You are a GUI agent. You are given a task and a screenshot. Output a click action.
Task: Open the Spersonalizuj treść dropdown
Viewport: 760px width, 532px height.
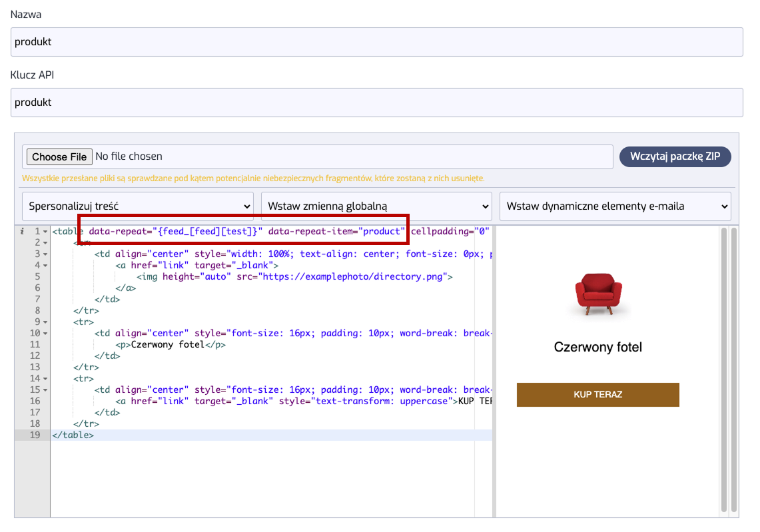point(138,206)
